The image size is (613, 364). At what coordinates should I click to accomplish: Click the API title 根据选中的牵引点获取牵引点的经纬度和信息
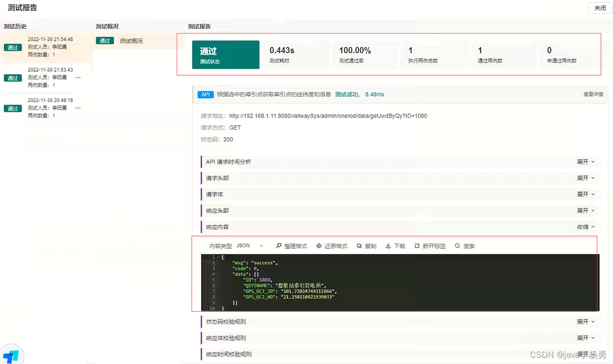tap(274, 94)
